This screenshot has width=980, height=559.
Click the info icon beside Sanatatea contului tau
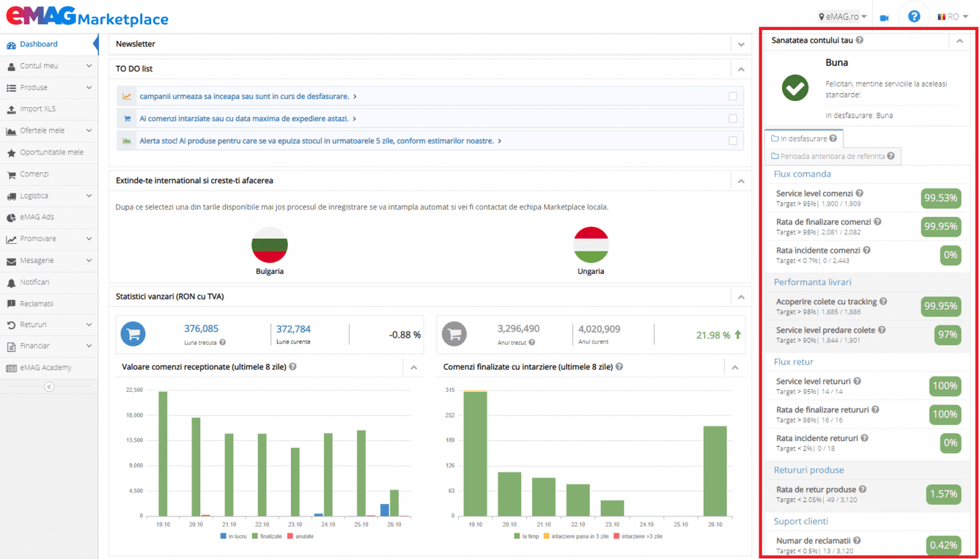(x=860, y=40)
